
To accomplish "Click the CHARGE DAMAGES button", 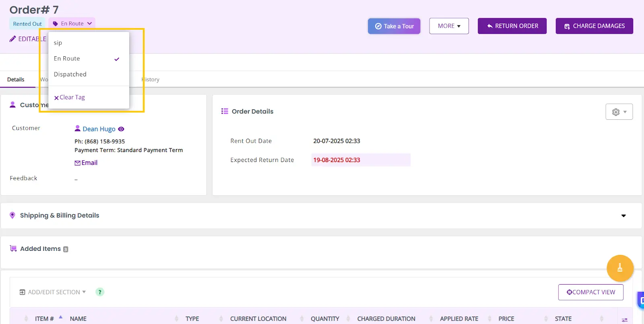I will 594,26.
